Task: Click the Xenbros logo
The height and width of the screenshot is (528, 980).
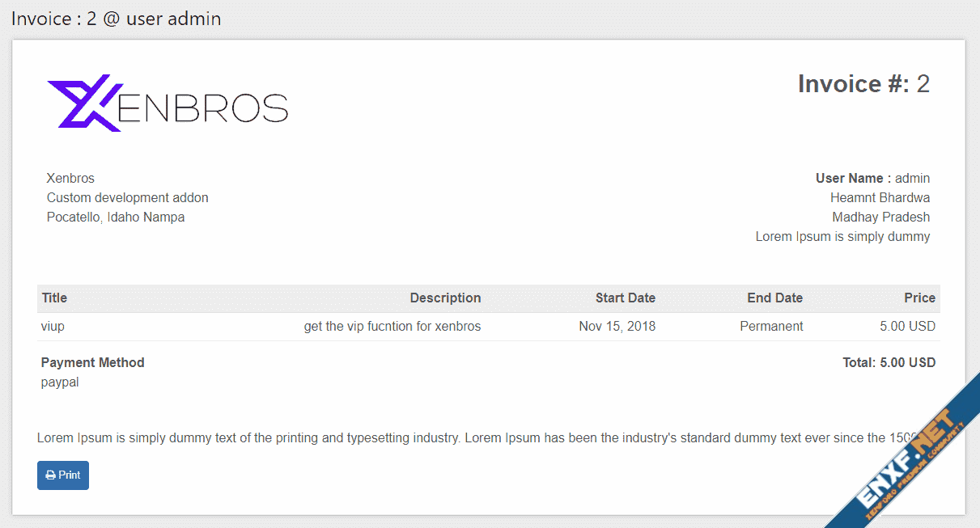Action: tap(168, 103)
